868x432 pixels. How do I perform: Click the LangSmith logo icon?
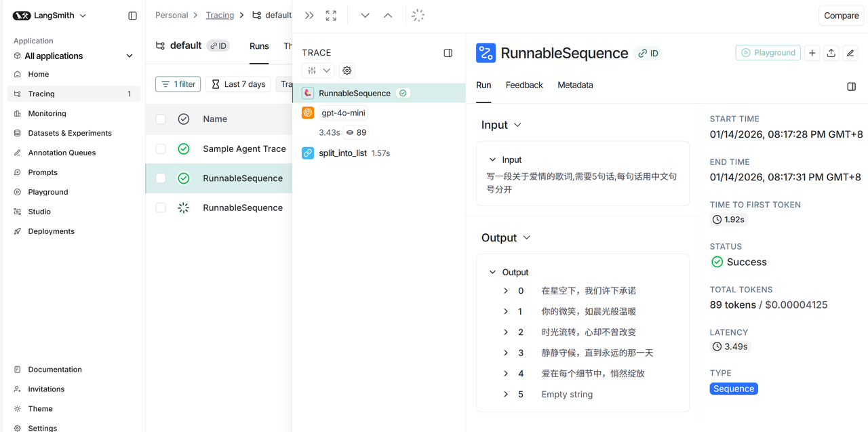22,16
